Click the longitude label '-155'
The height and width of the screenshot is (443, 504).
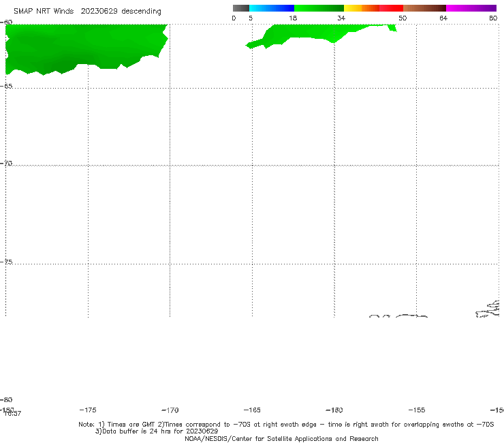pyautogui.click(x=417, y=410)
